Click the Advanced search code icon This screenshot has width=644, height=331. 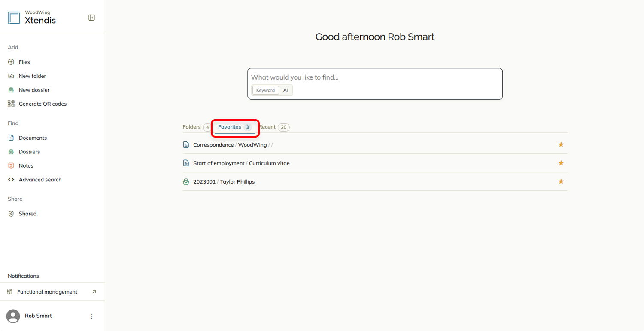click(x=11, y=180)
